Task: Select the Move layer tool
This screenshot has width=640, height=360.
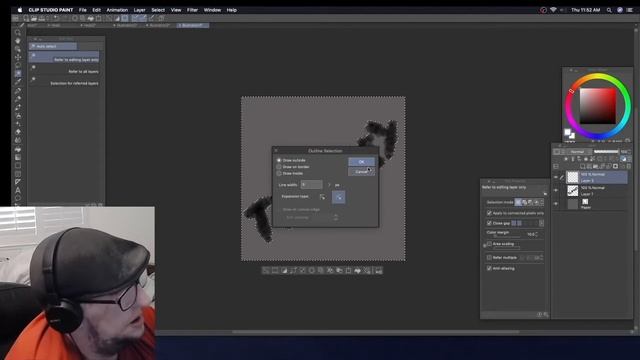Action: coord(18,57)
